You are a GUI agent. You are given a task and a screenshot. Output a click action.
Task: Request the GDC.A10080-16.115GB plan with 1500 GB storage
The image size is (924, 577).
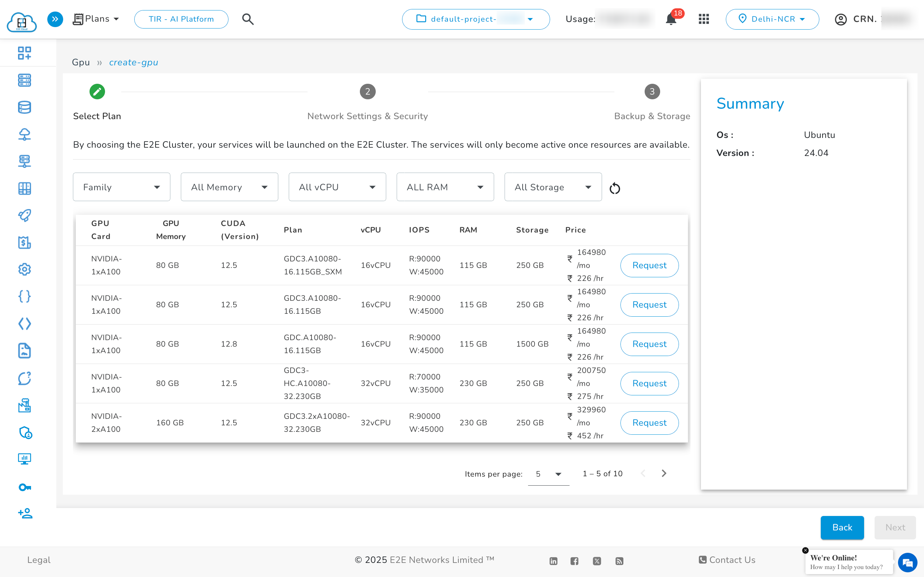click(649, 344)
